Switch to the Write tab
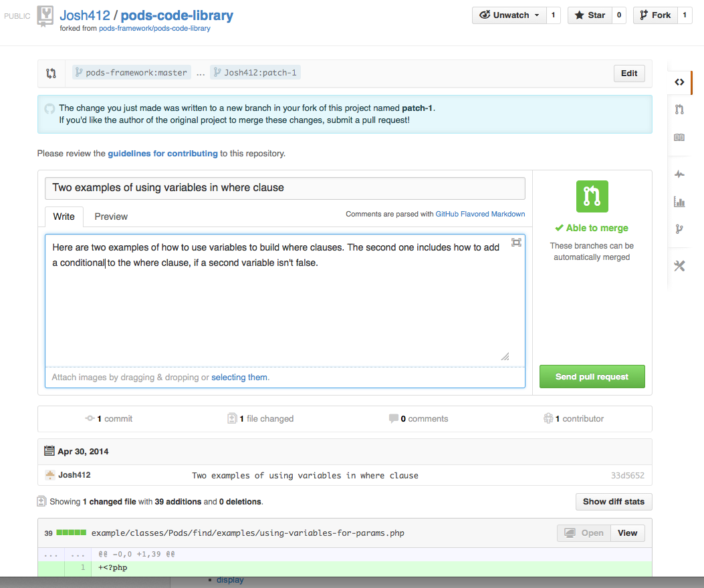This screenshot has height=588, width=704. click(x=64, y=216)
